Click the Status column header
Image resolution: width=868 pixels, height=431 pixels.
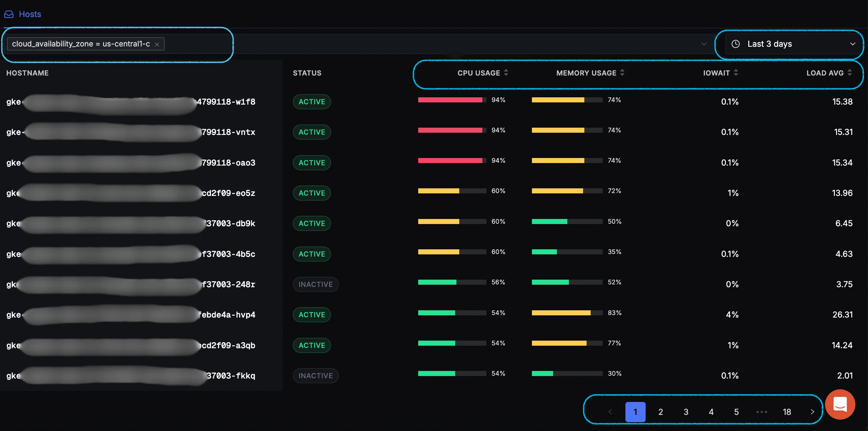point(307,73)
